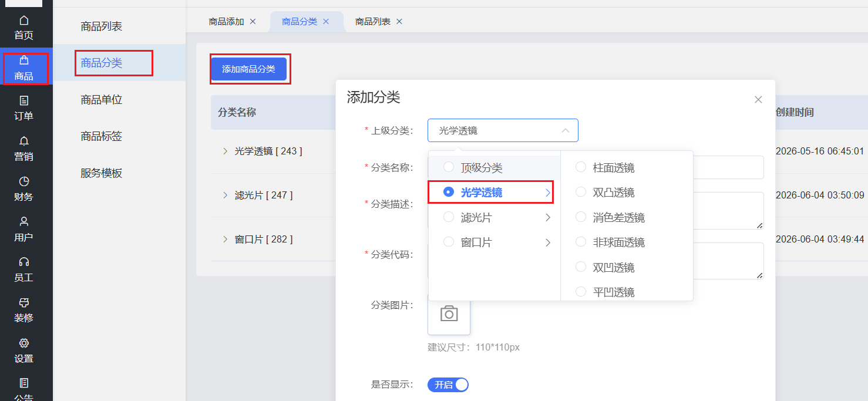The height and width of the screenshot is (401, 868).
Task: Open the 员工 staff headset icon
Action: click(24, 262)
